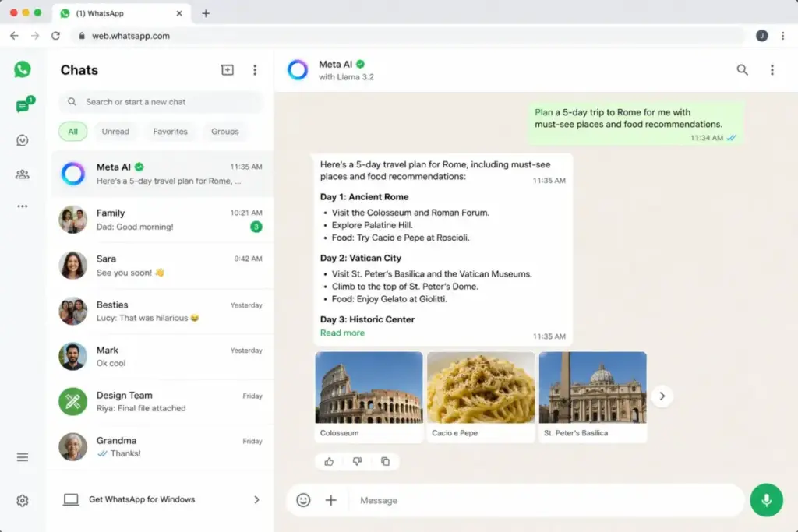Click the Meta AI avatar in chat header

coord(298,69)
